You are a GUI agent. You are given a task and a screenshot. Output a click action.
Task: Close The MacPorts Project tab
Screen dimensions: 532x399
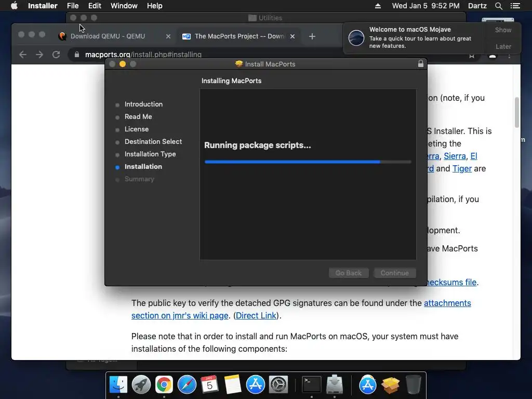(x=292, y=36)
